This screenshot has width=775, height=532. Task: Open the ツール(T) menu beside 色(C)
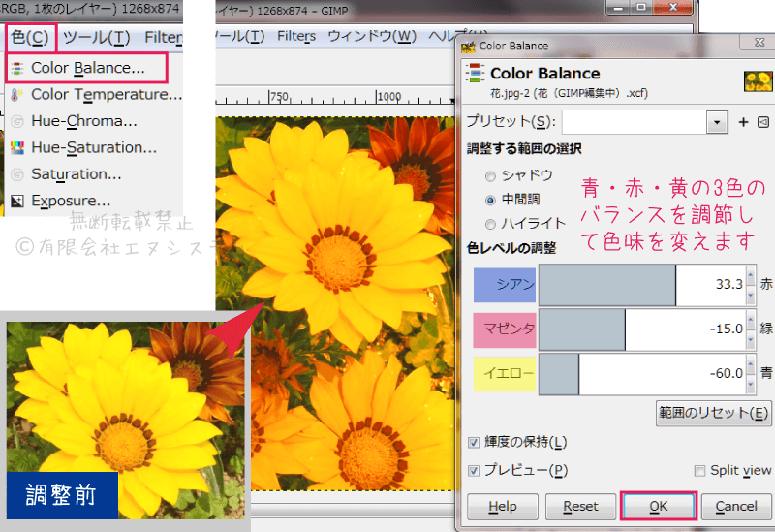point(97,38)
